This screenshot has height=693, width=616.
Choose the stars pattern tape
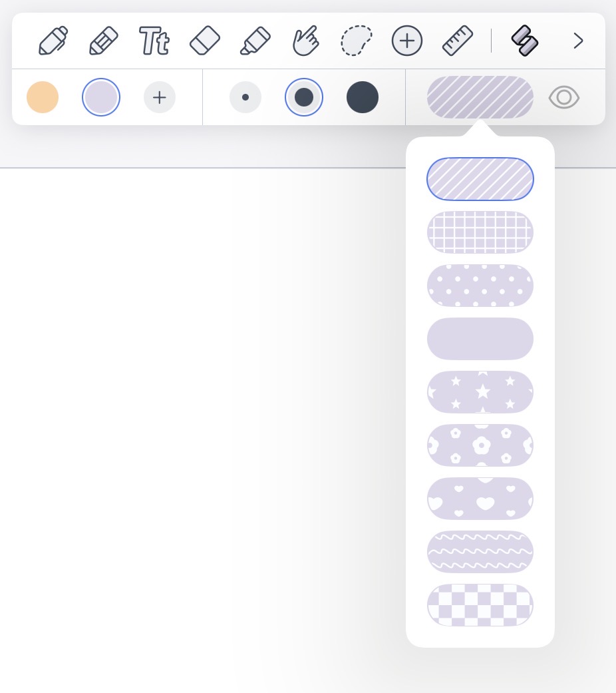[480, 392]
